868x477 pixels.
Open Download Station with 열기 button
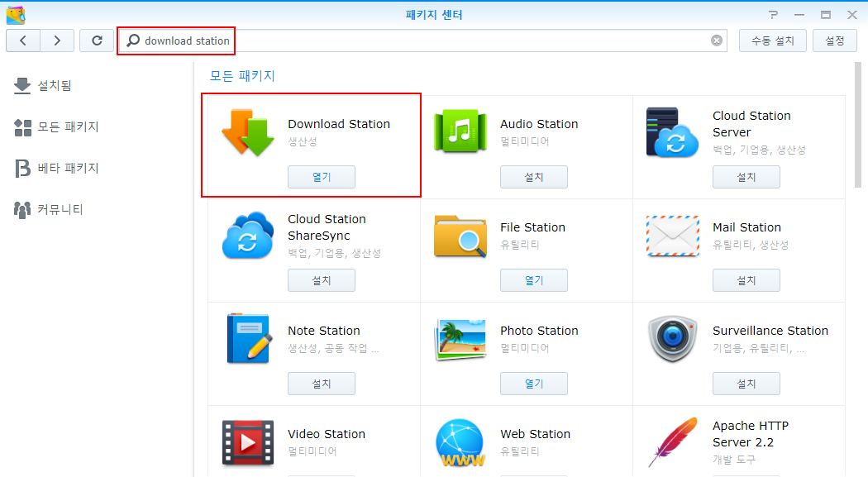[x=321, y=177]
